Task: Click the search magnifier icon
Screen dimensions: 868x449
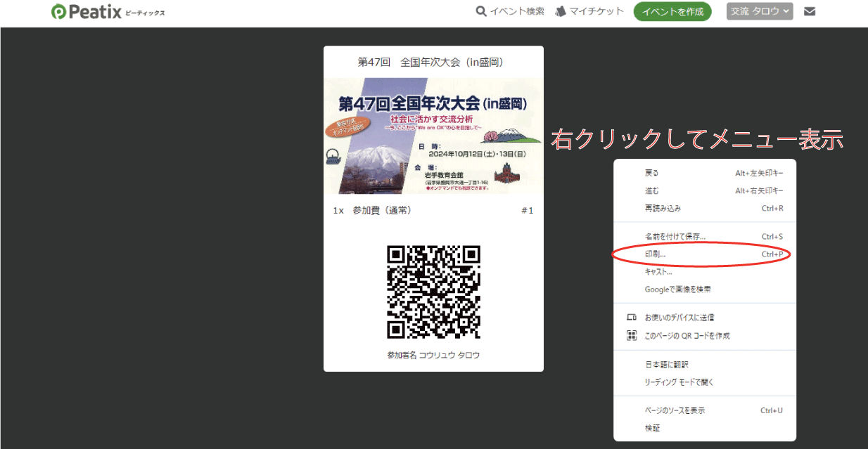Action: [x=481, y=11]
